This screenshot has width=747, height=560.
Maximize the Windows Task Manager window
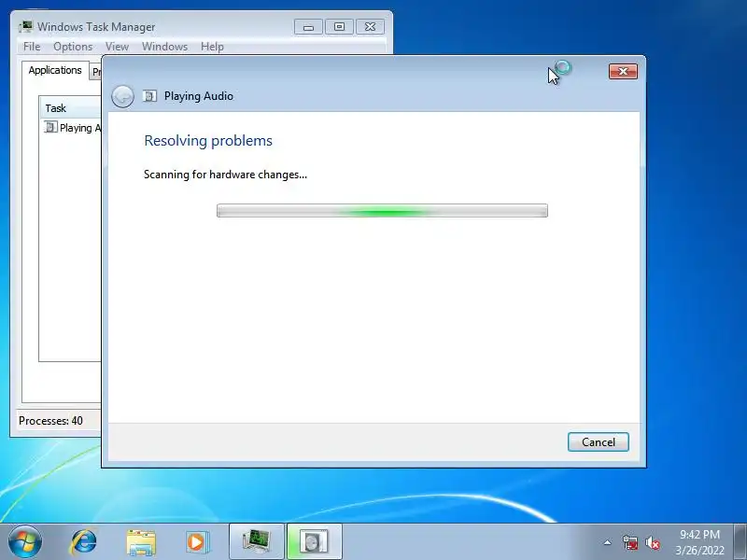click(x=339, y=27)
